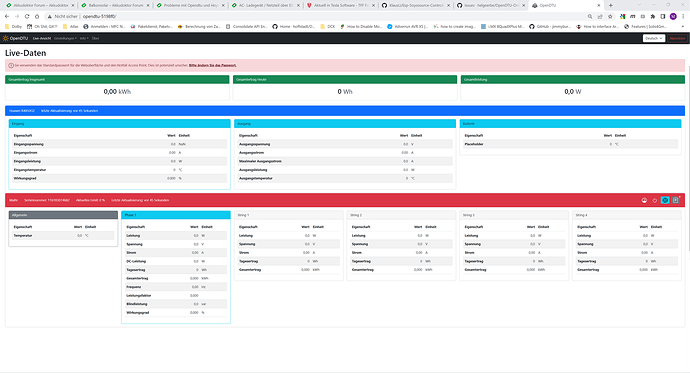The image size is (690, 373).
Task: Expand the Einstellungen menu
Action: [65, 38]
